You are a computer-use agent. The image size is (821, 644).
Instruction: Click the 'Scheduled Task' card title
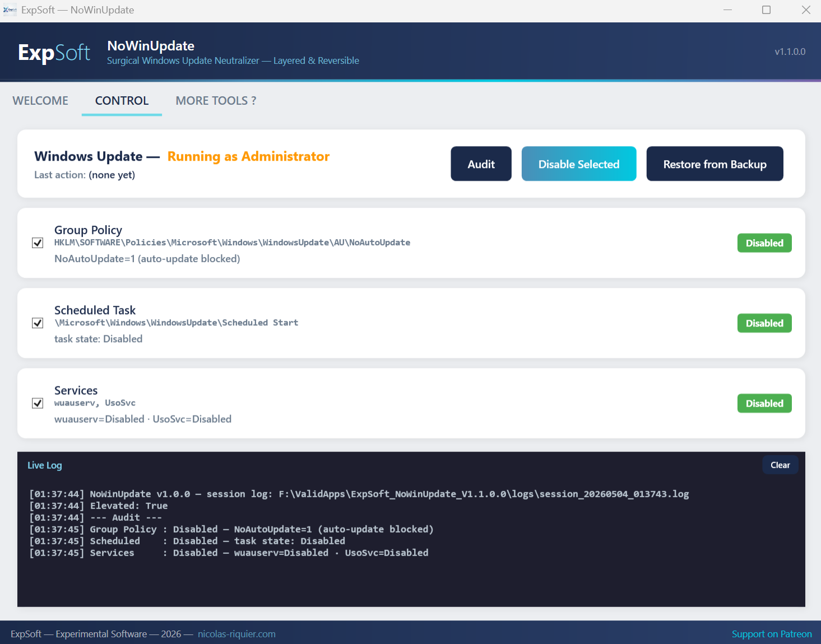coord(95,310)
